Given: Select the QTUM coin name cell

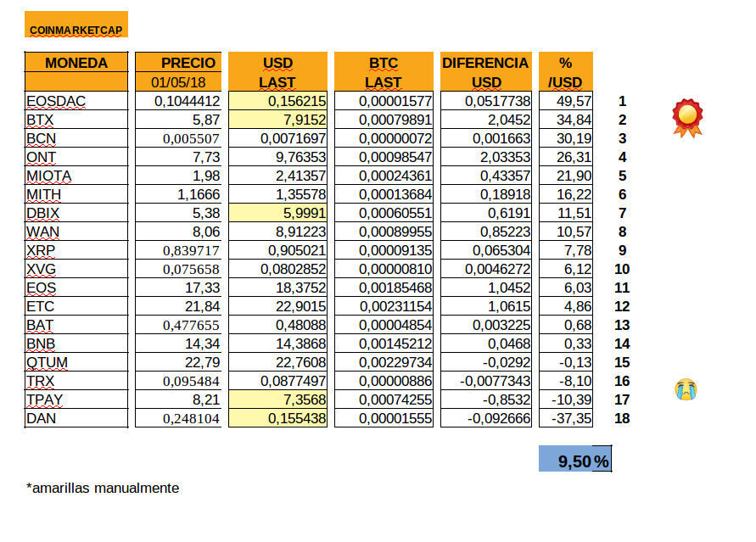Looking at the screenshot, I should point(76,363).
